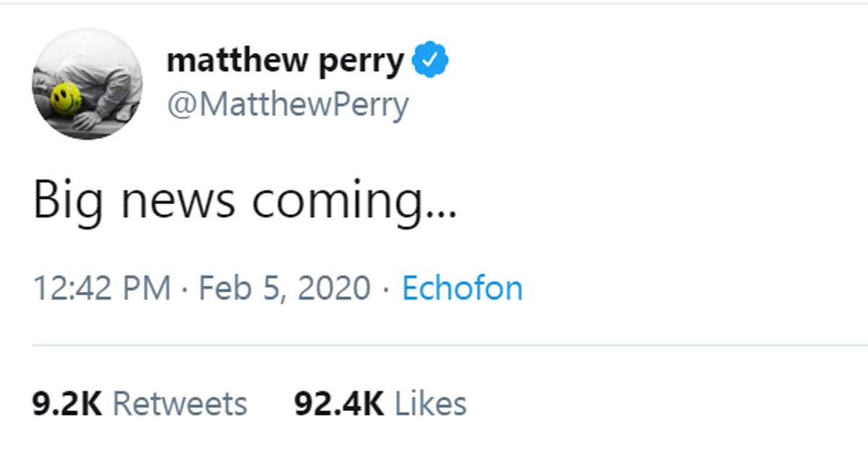This screenshot has width=868, height=456.
Task: Open the Echofon source link
Action: tap(462, 289)
